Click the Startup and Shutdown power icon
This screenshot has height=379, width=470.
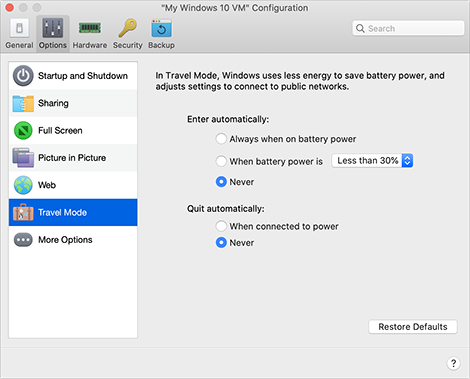(x=23, y=76)
